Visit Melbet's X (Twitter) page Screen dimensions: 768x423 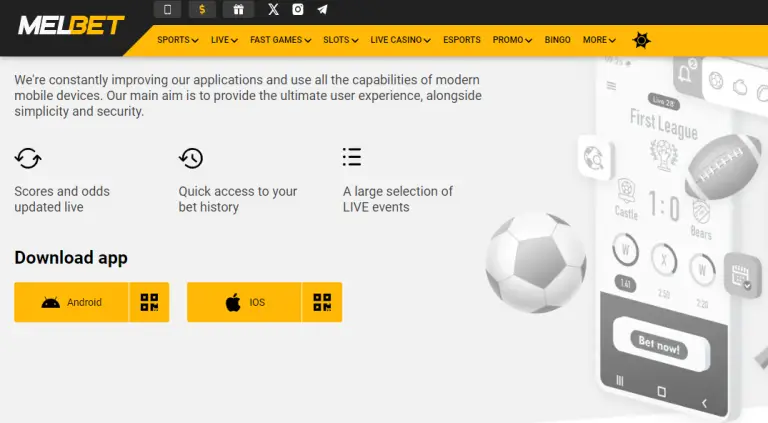(x=274, y=10)
